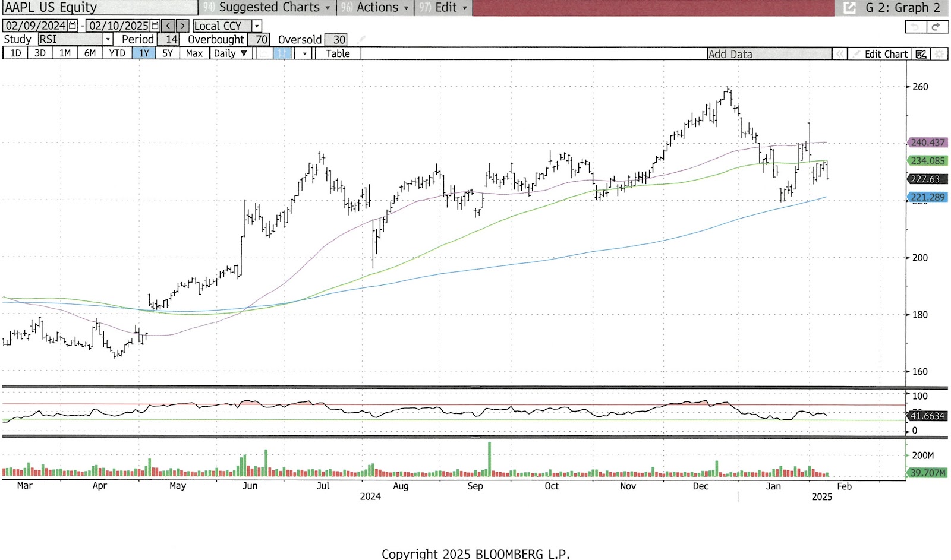Click the divider handle between price and RSI panes
Screen dimensions: 951x560
[475, 387]
